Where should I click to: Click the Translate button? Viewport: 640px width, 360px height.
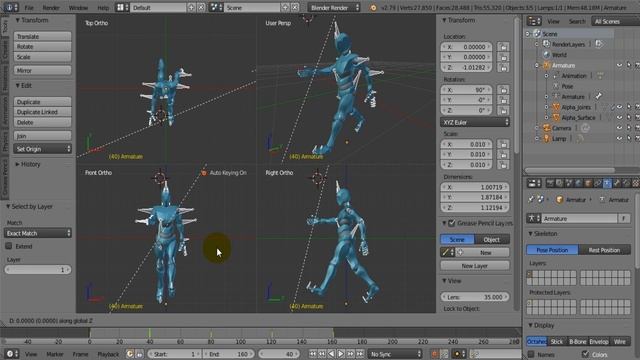click(x=42, y=36)
